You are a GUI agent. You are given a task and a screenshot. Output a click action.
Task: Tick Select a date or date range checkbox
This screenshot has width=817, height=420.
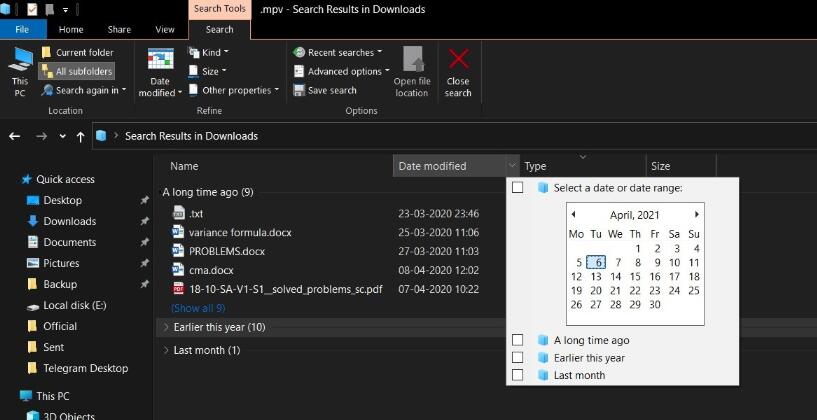[x=517, y=187]
